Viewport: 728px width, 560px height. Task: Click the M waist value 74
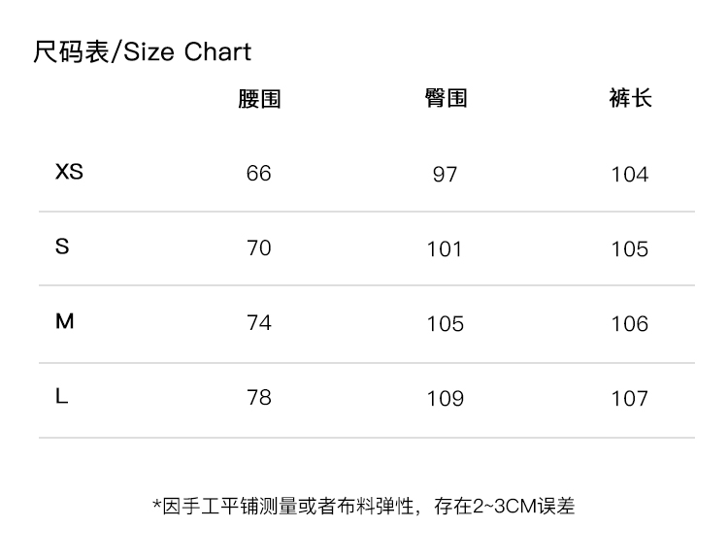point(259,323)
